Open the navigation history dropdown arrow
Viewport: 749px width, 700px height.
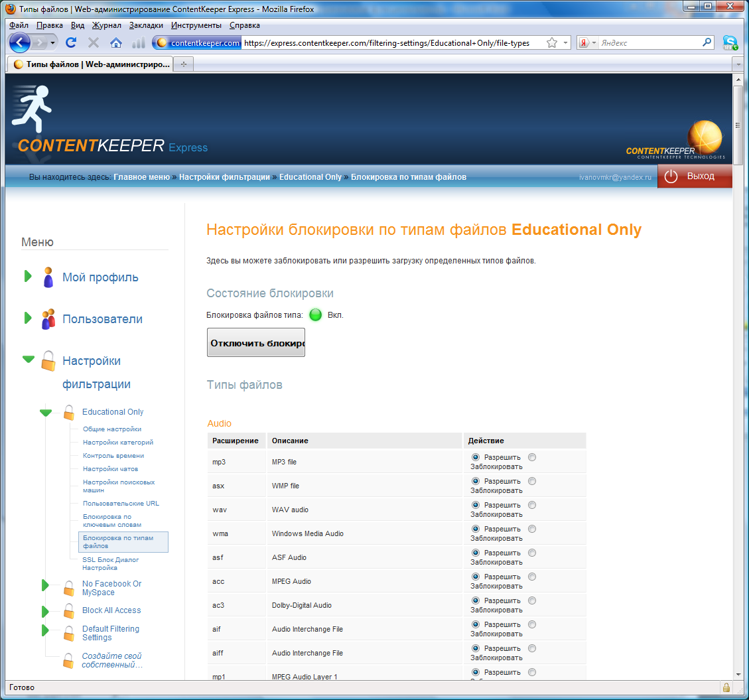pyautogui.click(x=52, y=43)
